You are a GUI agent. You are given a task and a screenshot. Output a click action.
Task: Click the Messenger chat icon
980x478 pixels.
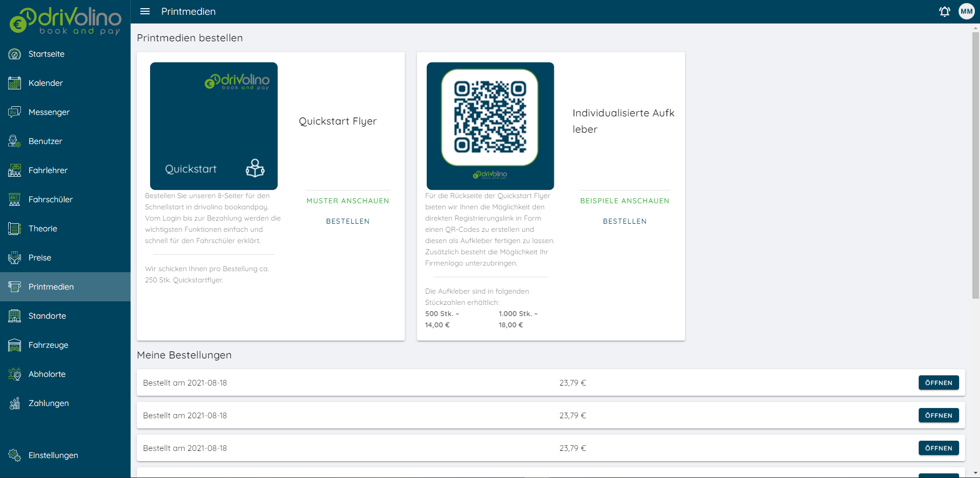pos(15,112)
